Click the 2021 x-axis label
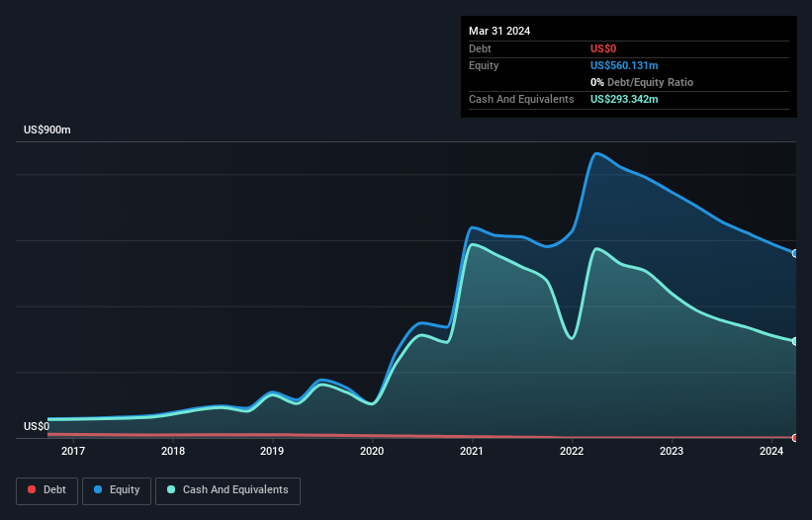The width and height of the screenshot is (812, 520). tap(471, 451)
